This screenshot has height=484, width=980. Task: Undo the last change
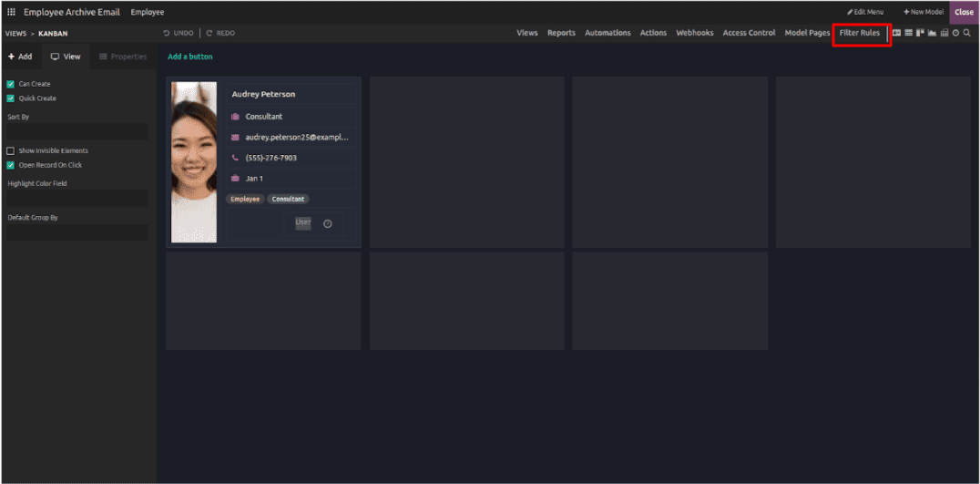(x=179, y=33)
